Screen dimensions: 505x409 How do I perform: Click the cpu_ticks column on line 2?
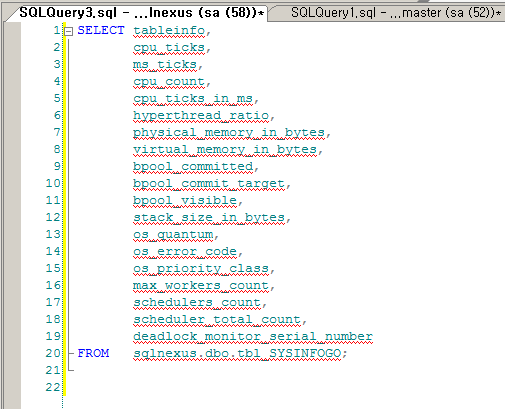tap(169, 48)
